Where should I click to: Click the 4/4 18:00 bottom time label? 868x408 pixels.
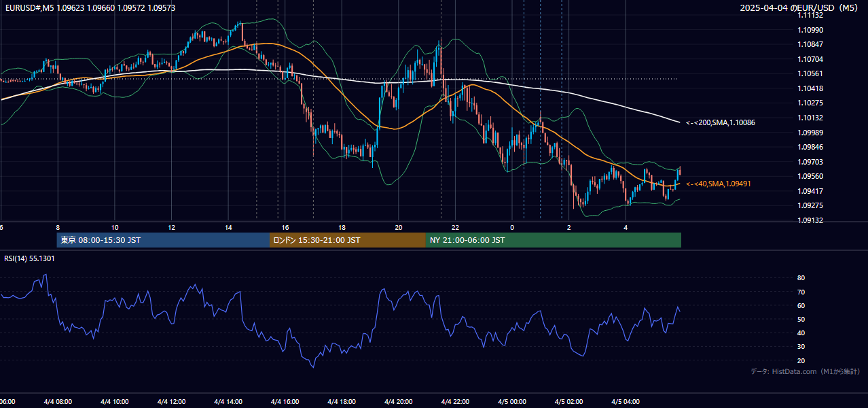click(x=342, y=402)
